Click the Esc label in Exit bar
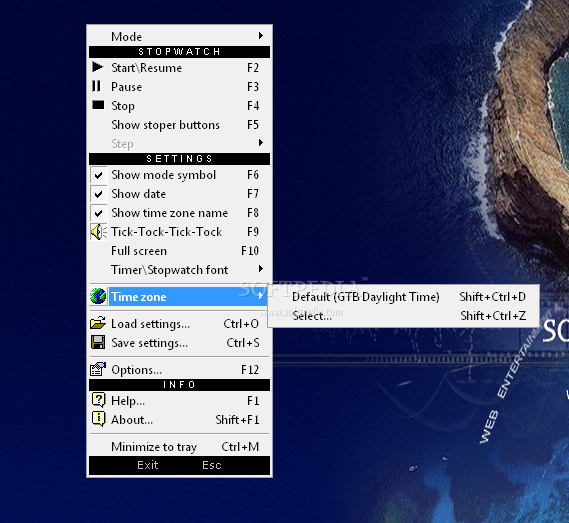Viewport: 569px width, 523px height. 212,465
